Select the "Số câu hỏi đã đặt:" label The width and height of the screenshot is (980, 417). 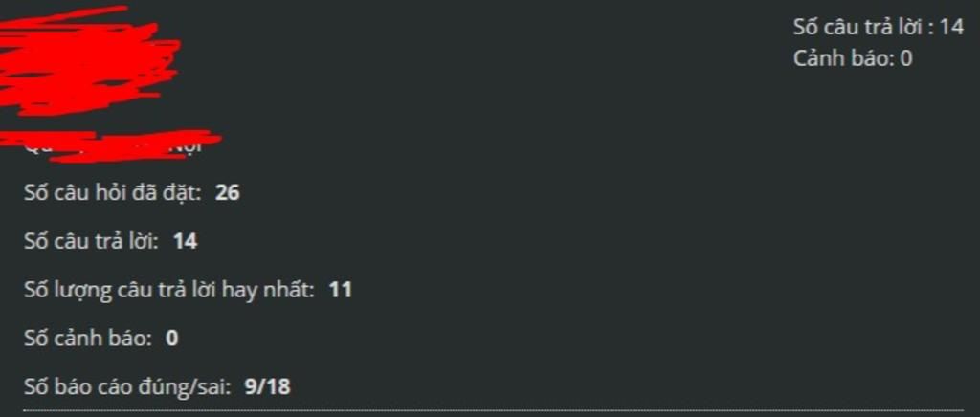113,192
